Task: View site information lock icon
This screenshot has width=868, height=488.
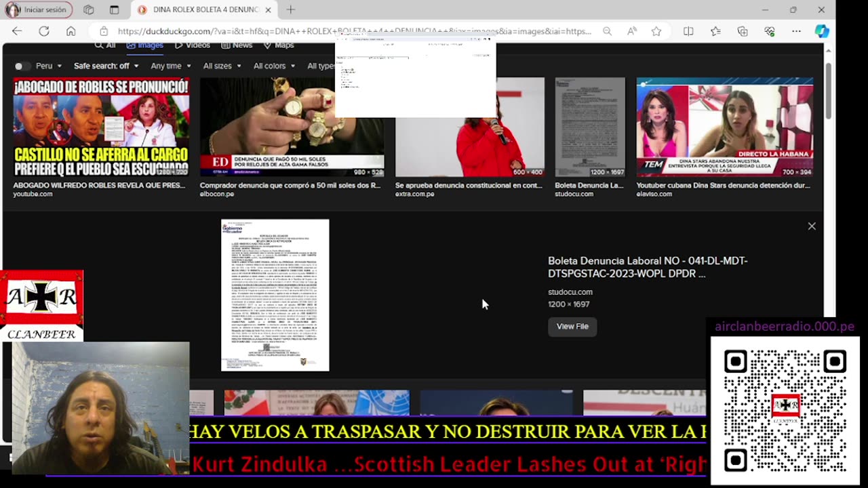Action: 104,31
